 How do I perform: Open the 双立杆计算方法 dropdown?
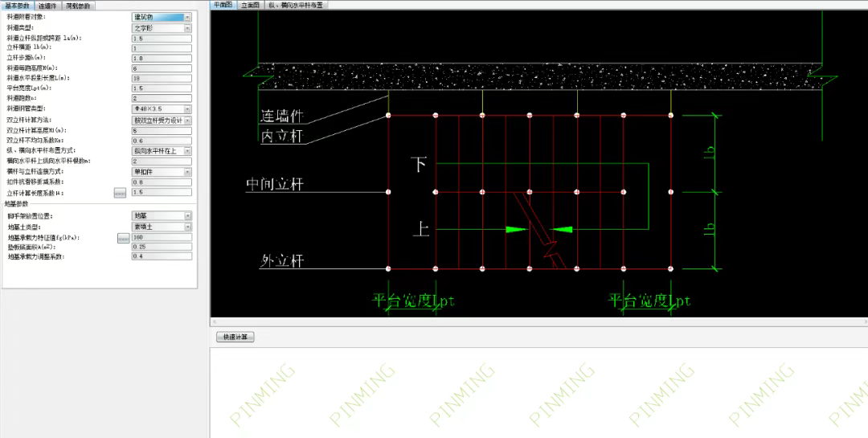click(162, 121)
